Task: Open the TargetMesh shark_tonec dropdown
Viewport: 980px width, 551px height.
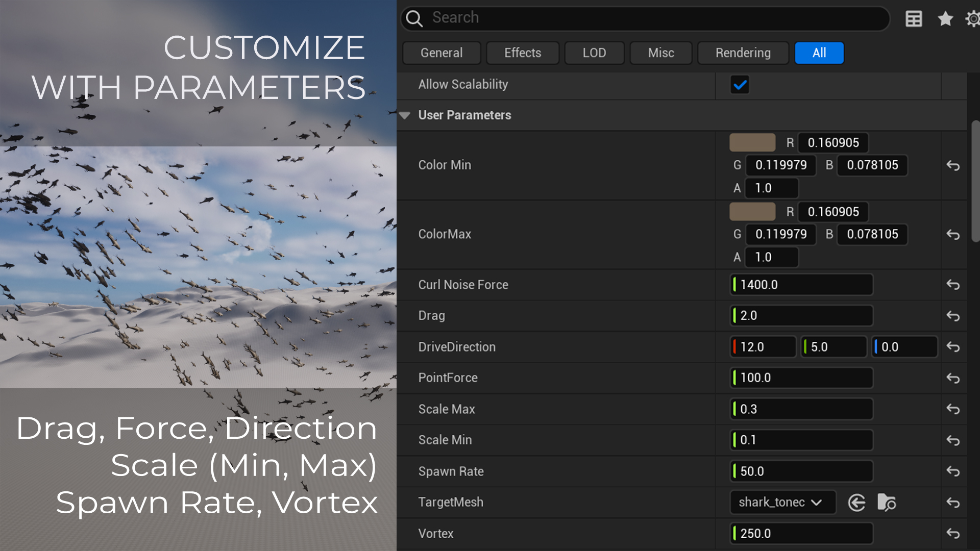Action: pyautogui.click(x=782, y=503)
